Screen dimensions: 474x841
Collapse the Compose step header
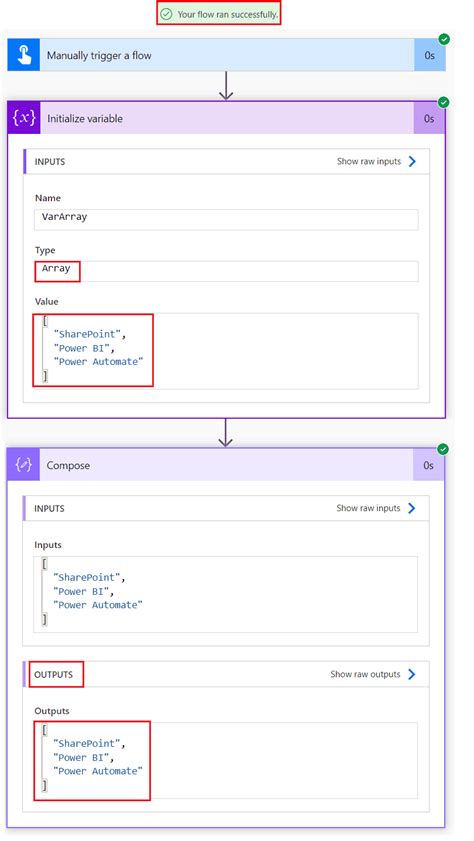pyautogui.click(x=226, y=465)
